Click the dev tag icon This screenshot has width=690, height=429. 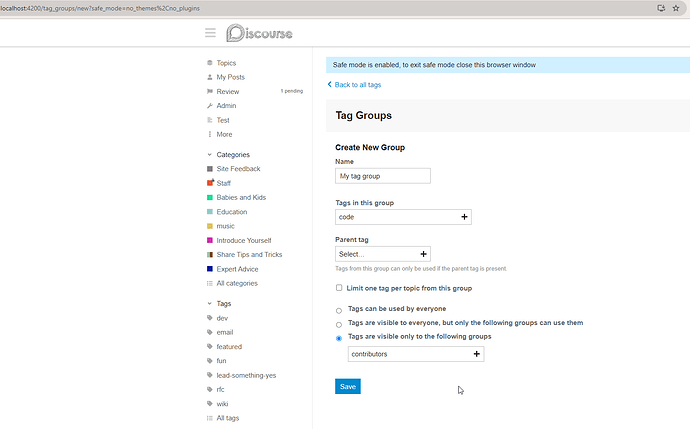click(210, 318)
